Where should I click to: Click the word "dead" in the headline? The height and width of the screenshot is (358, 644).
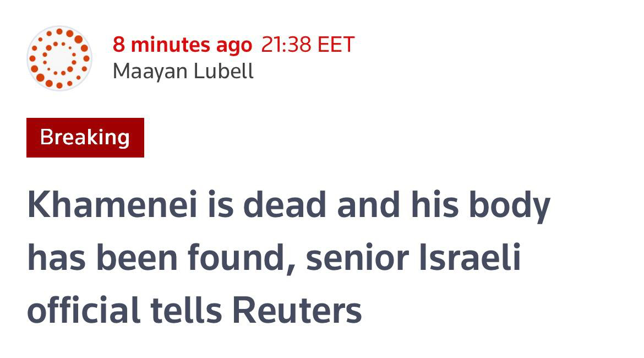(x=285, y=205)
